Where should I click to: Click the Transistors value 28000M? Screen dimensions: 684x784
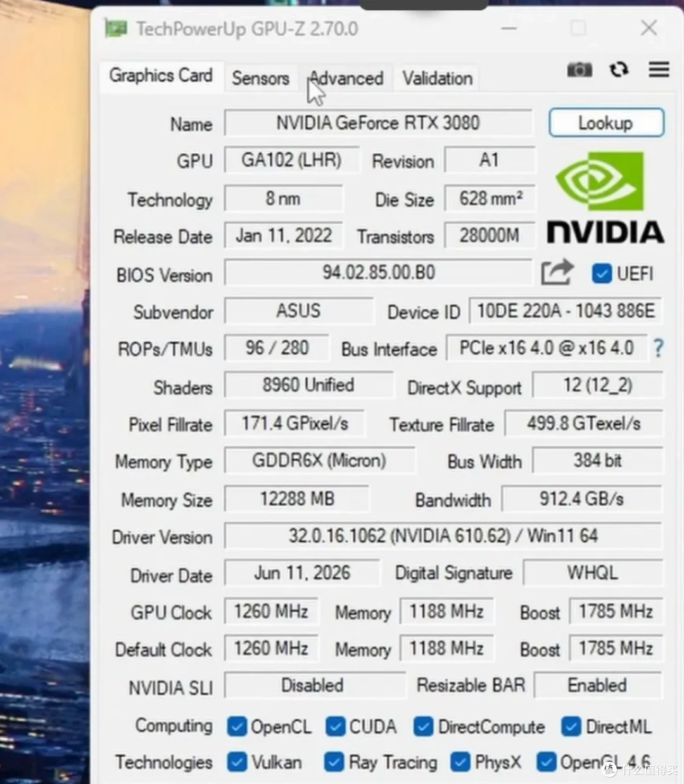(x=490, y=235)
